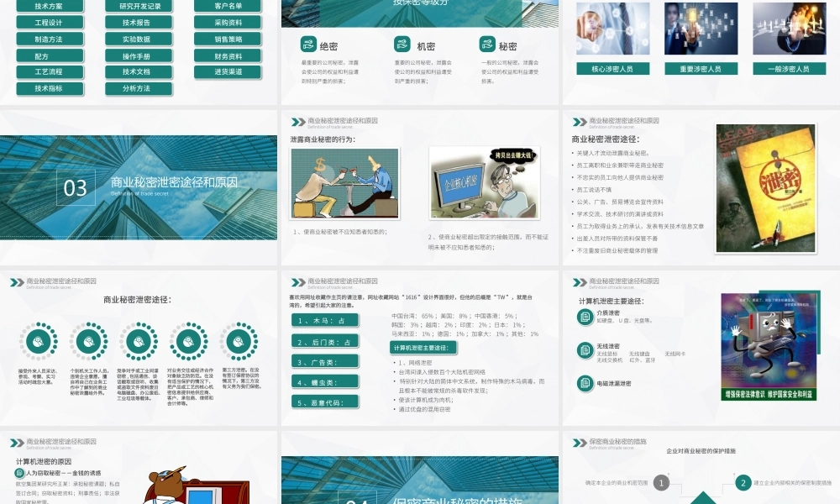The width and height of the screenshot is (840, 504).
Task: Click the 工艺流程 green box
Action: pos(49,72)
